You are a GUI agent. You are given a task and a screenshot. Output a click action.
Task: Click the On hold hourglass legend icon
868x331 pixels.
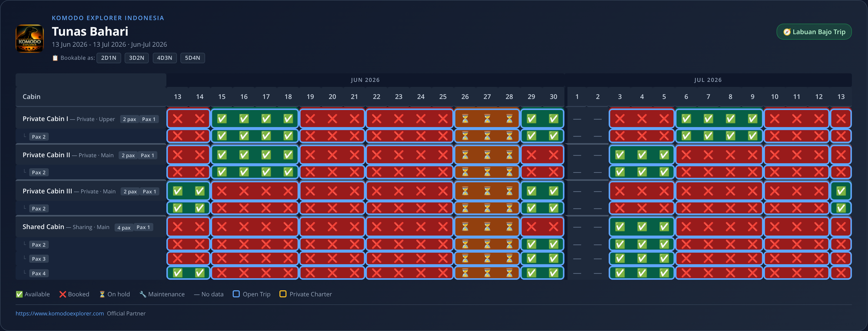[102, 294]
